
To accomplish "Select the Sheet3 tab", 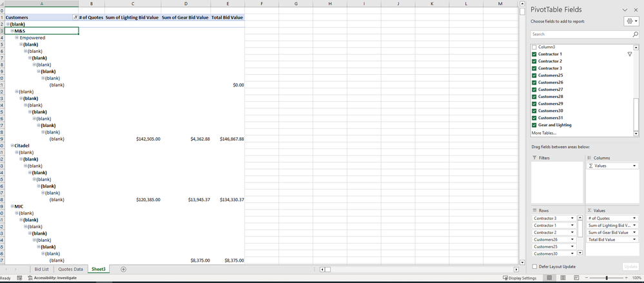I will click(99, 269).
